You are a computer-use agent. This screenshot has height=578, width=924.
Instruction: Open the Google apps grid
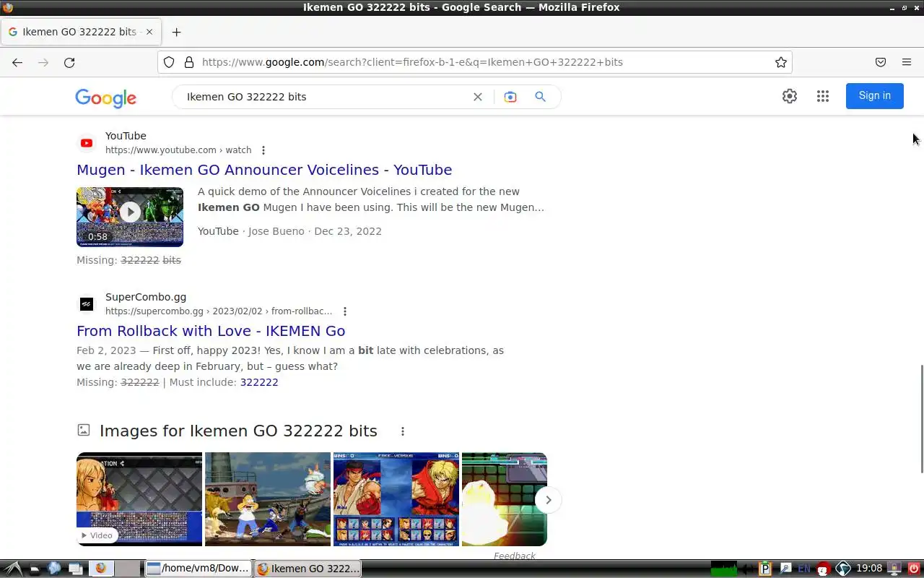tap(823, 96)
